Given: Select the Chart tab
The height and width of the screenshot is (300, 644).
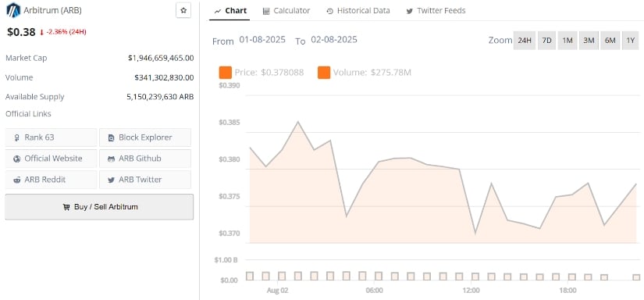Looking at the screenshot, I should [230, 11].
